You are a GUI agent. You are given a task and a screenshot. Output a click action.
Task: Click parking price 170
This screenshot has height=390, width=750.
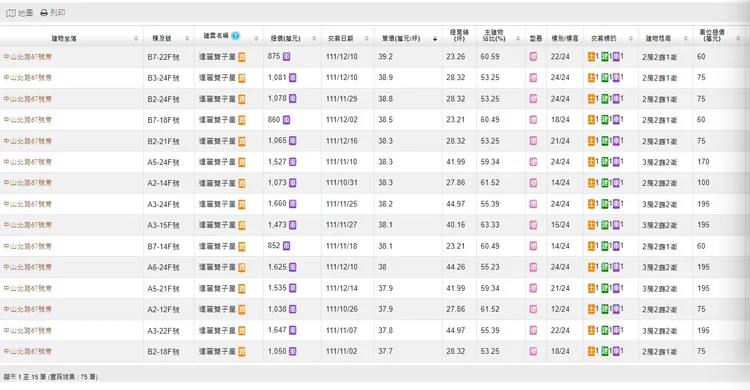(x=703, y=162)
